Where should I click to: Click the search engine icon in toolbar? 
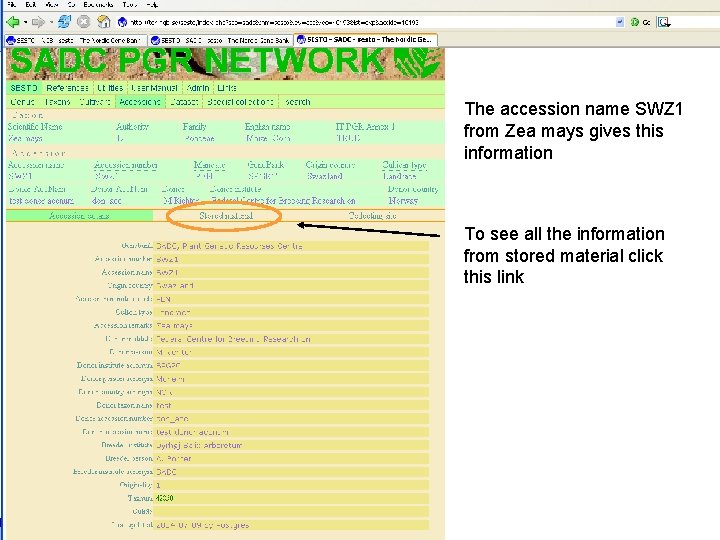pyautogui.click(x=664, y=22)
